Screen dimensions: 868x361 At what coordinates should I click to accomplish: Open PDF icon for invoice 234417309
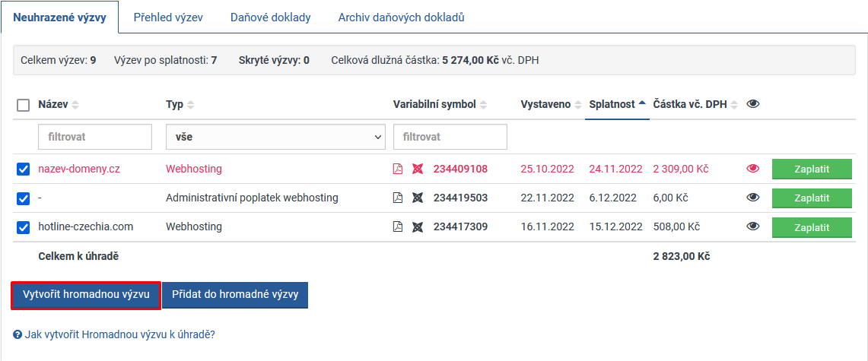pyautogui.click(x=398, y=226)
